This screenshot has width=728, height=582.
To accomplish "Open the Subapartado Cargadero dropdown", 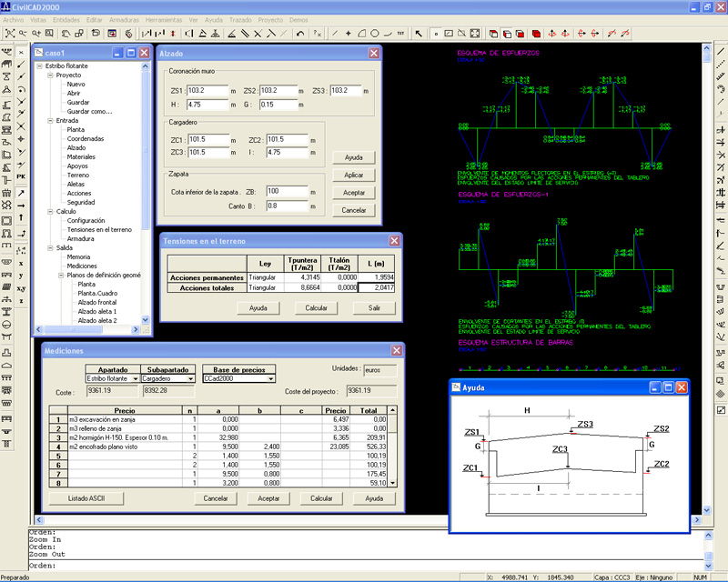I will [x=191, y=379].
